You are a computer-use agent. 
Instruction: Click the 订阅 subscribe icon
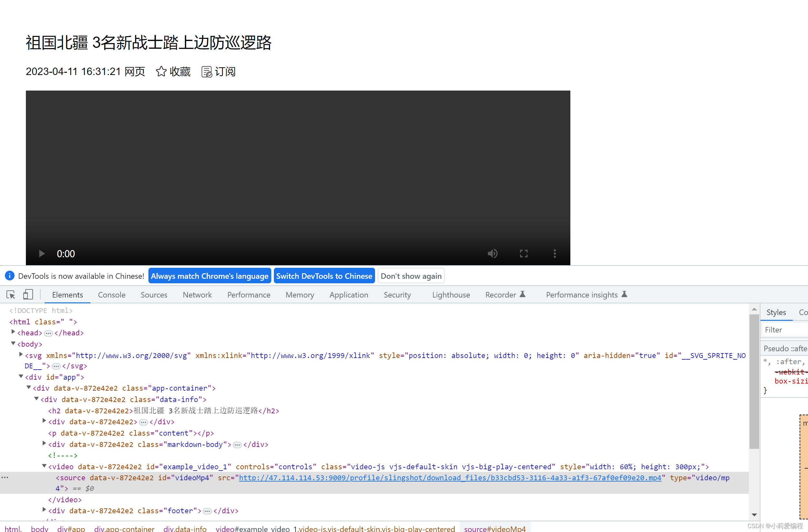[x=207, y=72]
